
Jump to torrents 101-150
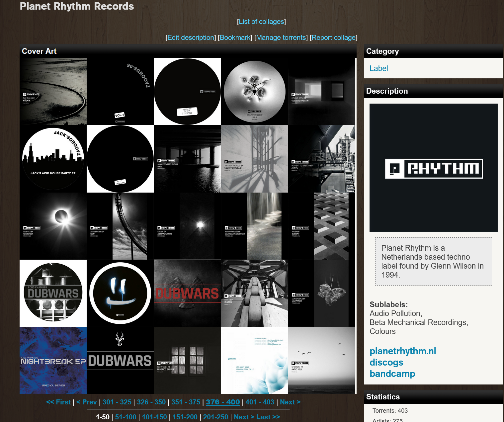tap(154, 417)
